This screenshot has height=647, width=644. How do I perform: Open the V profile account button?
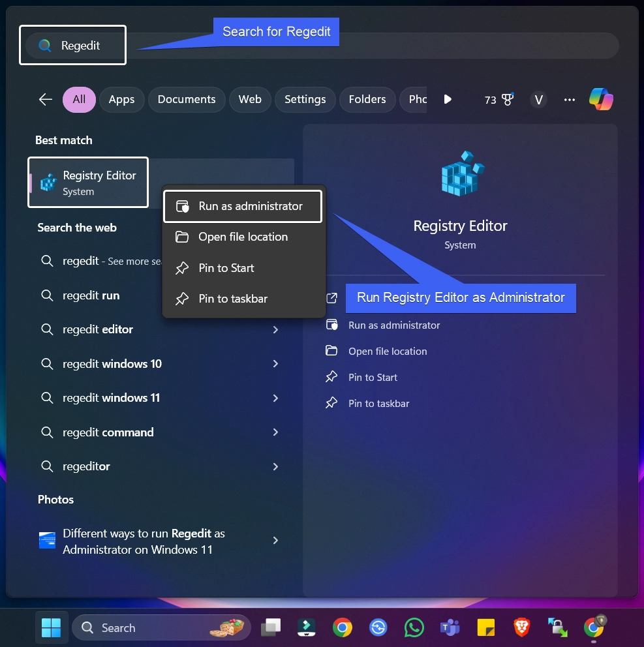(538, 99)
